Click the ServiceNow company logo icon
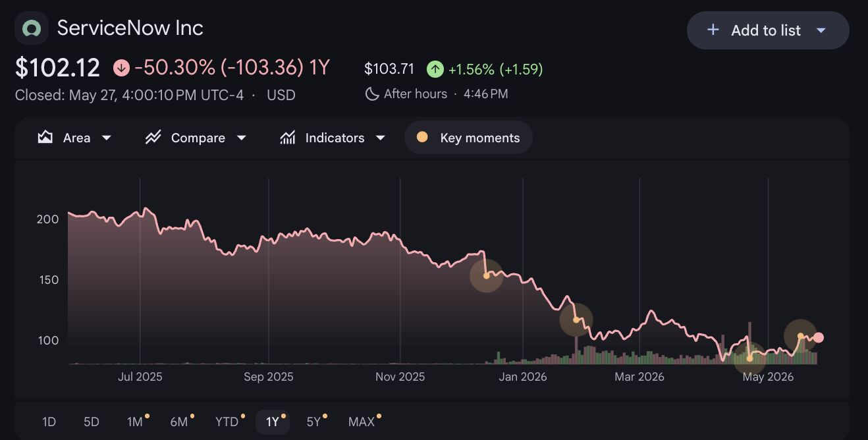This screenshot has height=440, width=868. 32,28
